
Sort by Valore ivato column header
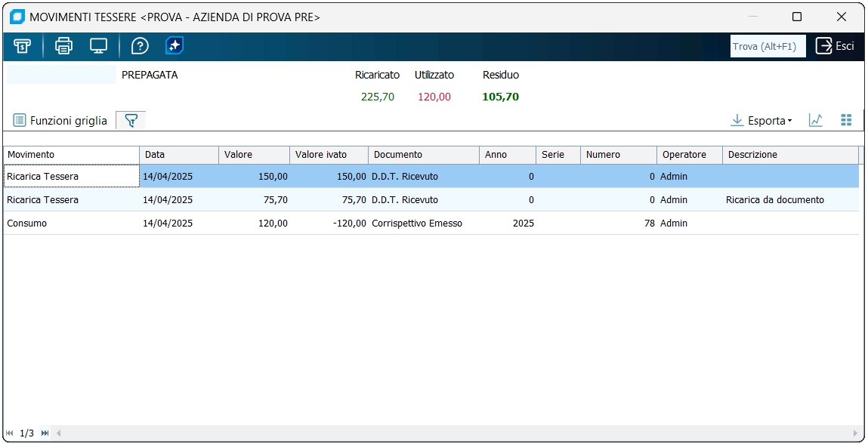pos(329,155)
